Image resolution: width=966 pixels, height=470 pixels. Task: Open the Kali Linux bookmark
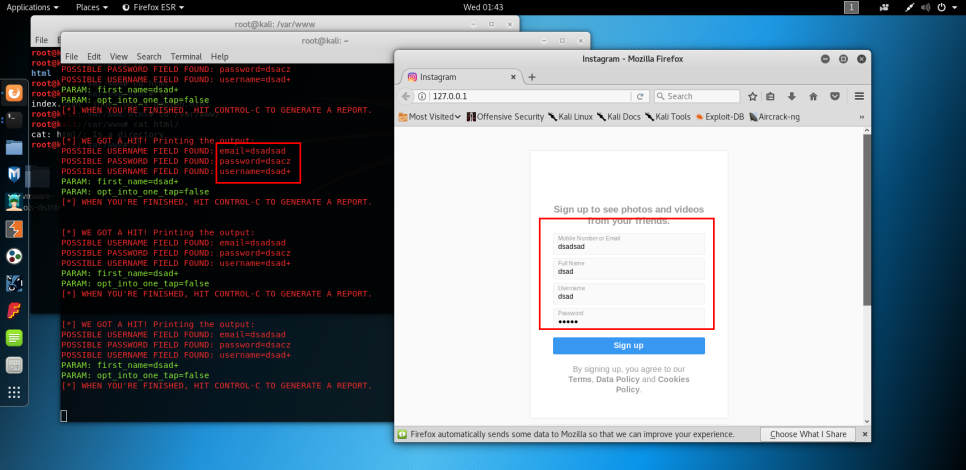pyautogui.click(x=570, y=116)
